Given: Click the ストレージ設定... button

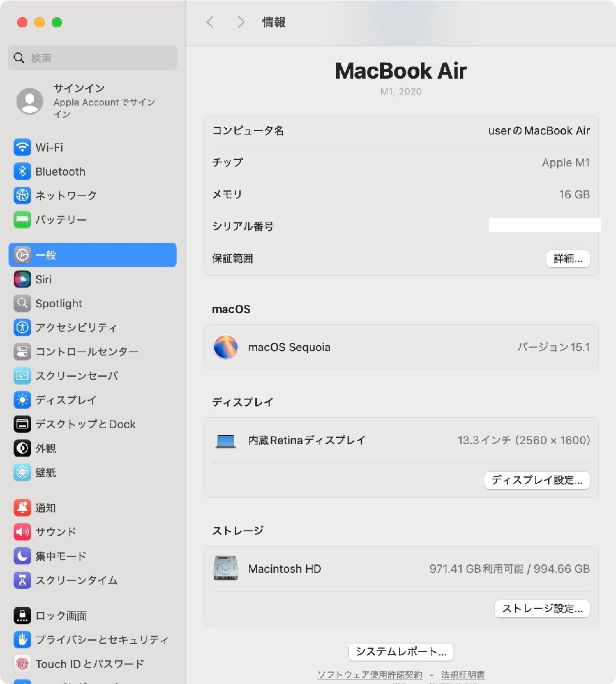Looking at the screenshot, I should 542,608.
